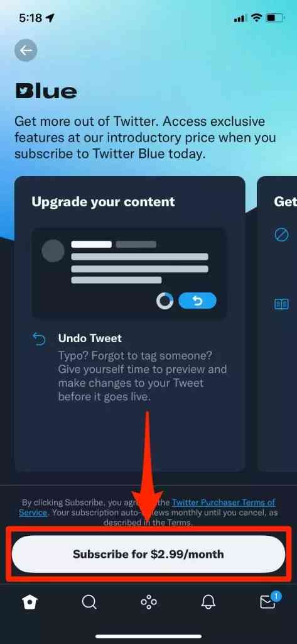
Task: Tap the Undo Tweet feature title
Action: click(x=90, y=338)
